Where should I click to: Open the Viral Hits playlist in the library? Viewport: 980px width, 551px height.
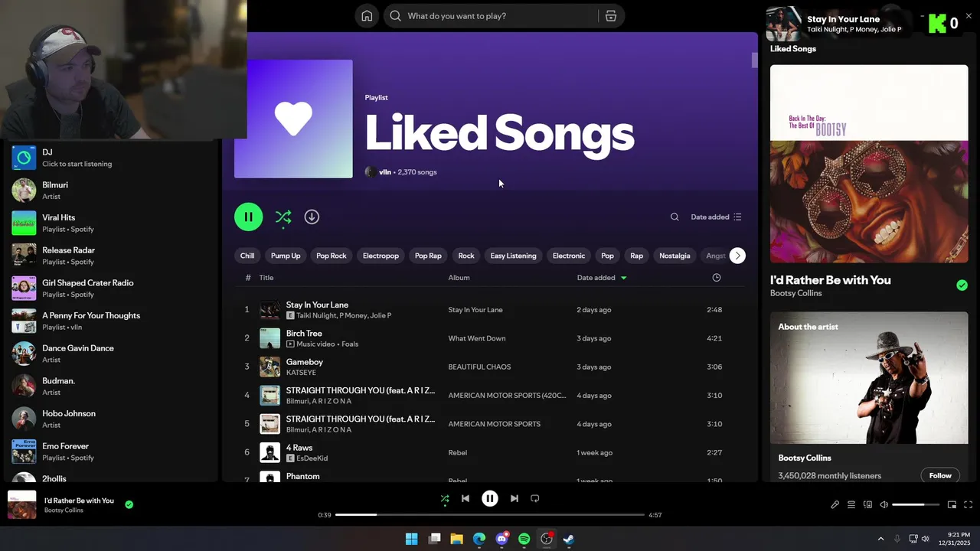pos(111,223)
